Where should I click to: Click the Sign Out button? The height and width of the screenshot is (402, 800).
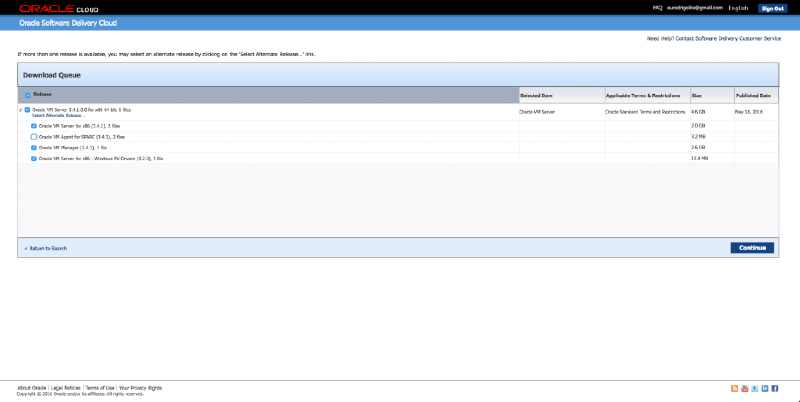[x=772, y=8]
